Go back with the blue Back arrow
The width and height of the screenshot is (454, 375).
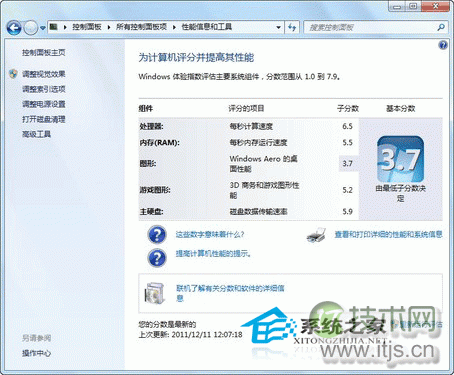pyautogui.click(x=14, y=28)
